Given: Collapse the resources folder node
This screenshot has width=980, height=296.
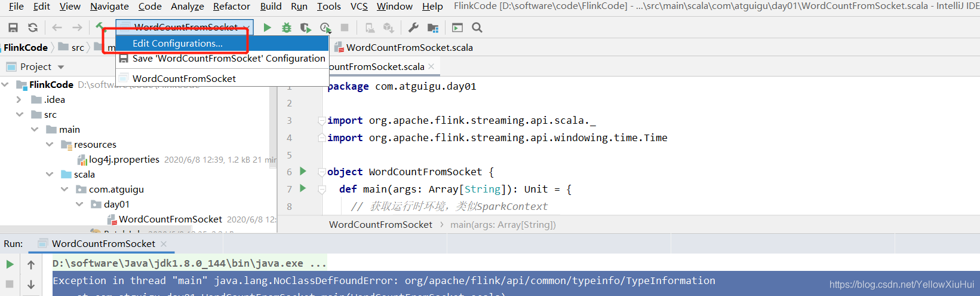Looking at the screenshot, I should [50, 144].
